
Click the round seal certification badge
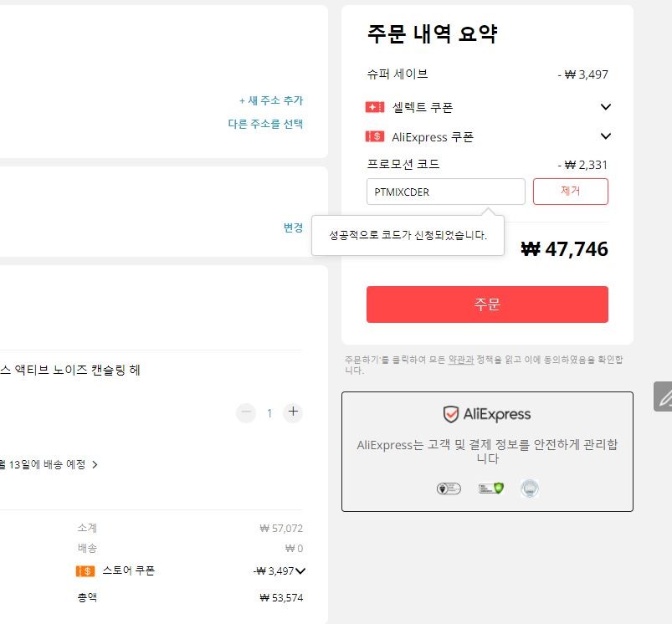pyautogui.click(x=530, y=488)
